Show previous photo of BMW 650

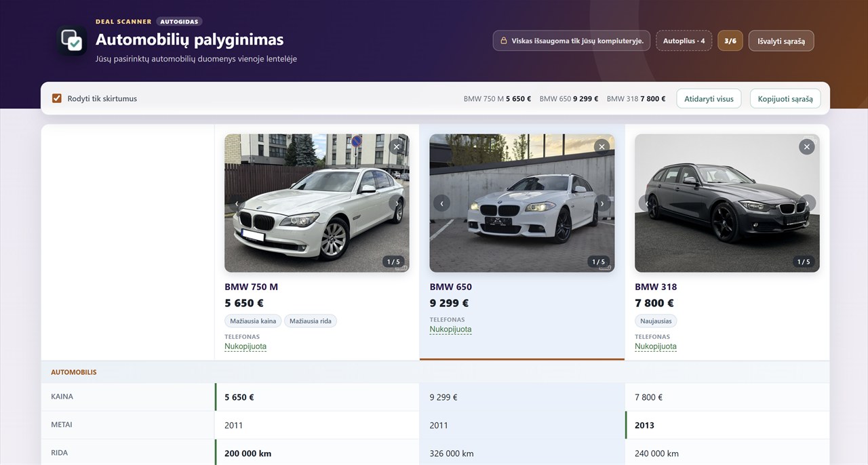441,203
